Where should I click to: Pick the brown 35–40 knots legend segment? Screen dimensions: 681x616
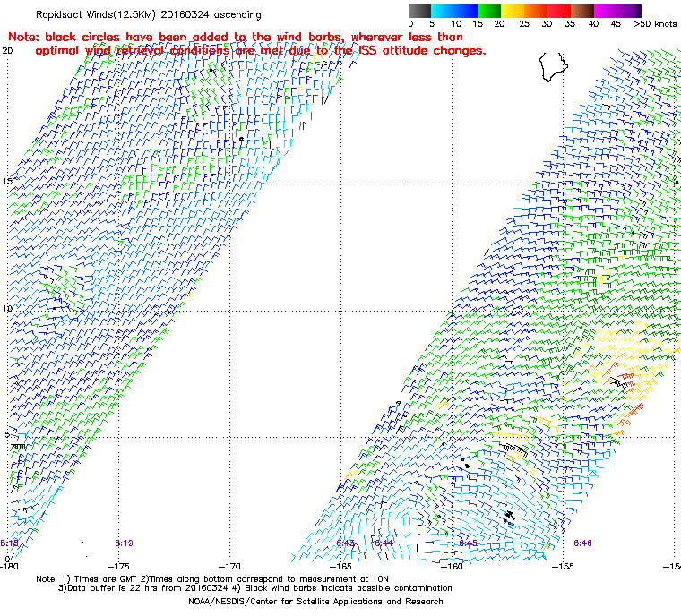pyautogui.click(x=582, y=11)
